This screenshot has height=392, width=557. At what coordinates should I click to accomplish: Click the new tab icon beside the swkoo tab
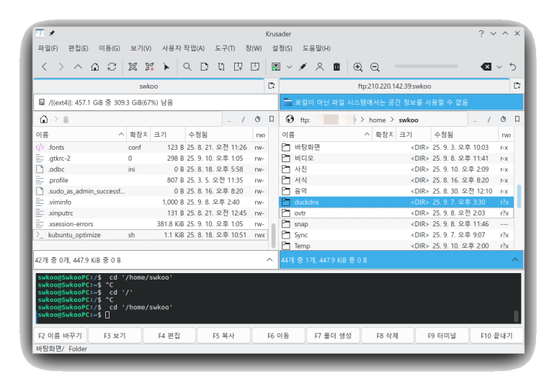[x=272, y=86]
